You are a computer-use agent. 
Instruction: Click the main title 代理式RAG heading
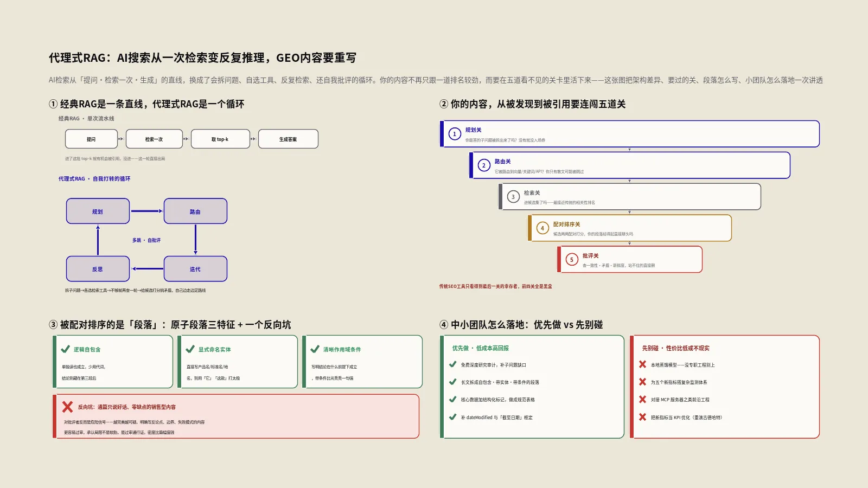pyautogui.click(x=202, y=58)
